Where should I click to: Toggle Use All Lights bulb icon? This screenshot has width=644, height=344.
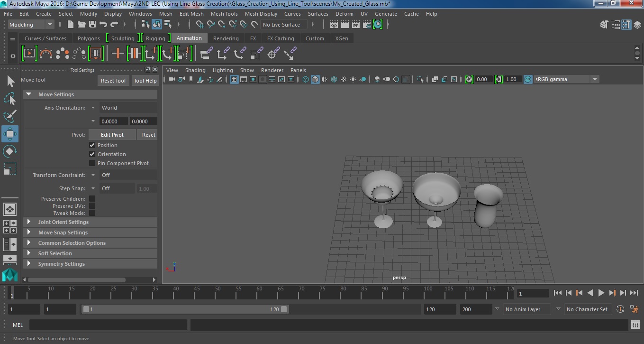coord(353,79)
